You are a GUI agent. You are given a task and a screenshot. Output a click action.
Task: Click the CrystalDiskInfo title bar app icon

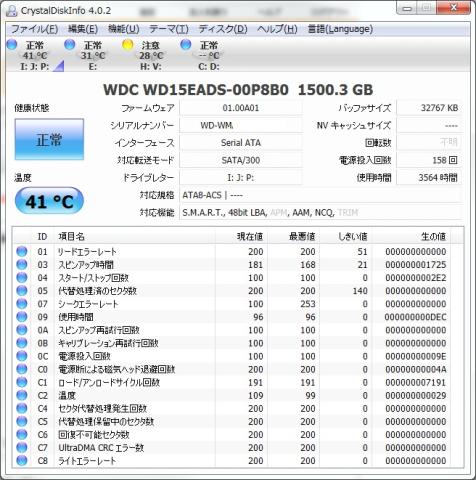(x=12, y=11)
